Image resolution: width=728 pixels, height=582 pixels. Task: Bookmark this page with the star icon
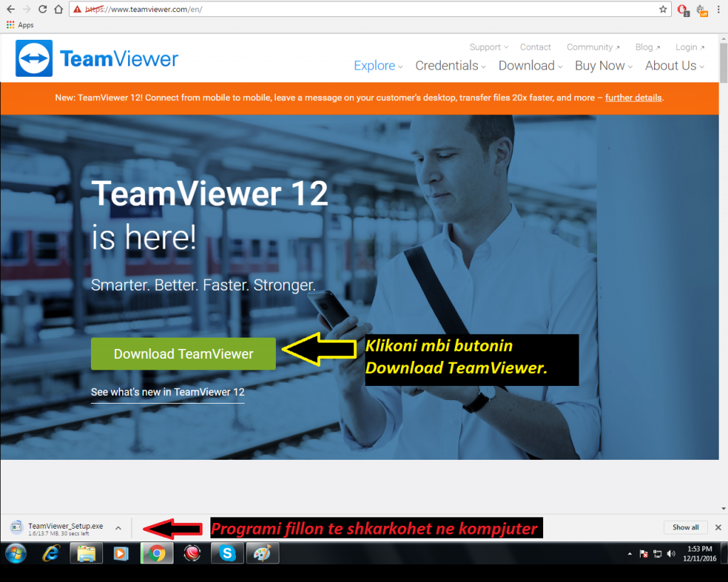tap(663, 9)
